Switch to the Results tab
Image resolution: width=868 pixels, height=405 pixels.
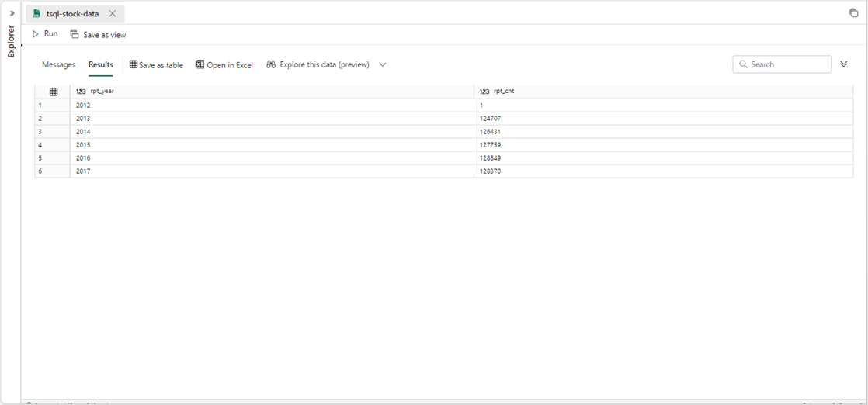point(101,64)
